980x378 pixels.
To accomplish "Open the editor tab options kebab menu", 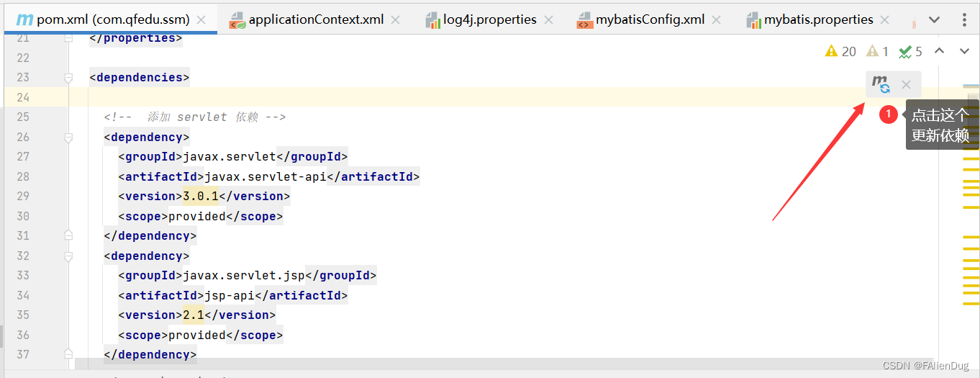I will click(x=965, y=20).
